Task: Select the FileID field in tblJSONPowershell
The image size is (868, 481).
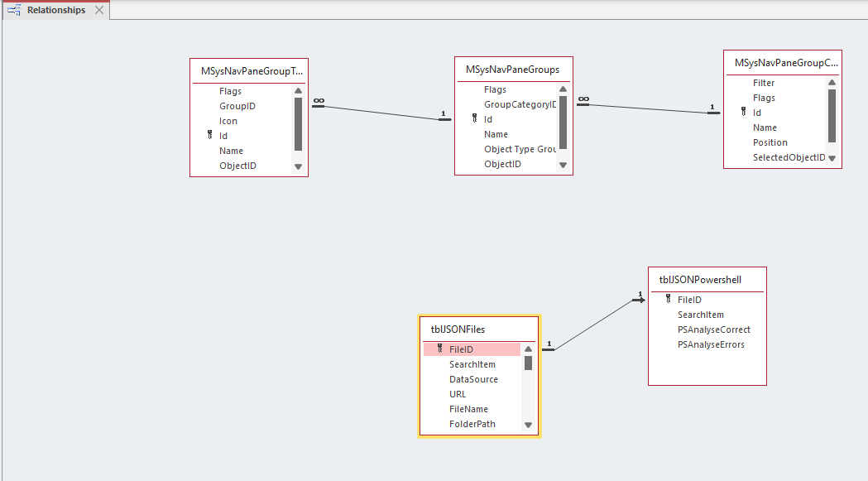Action: pos(690,300)
